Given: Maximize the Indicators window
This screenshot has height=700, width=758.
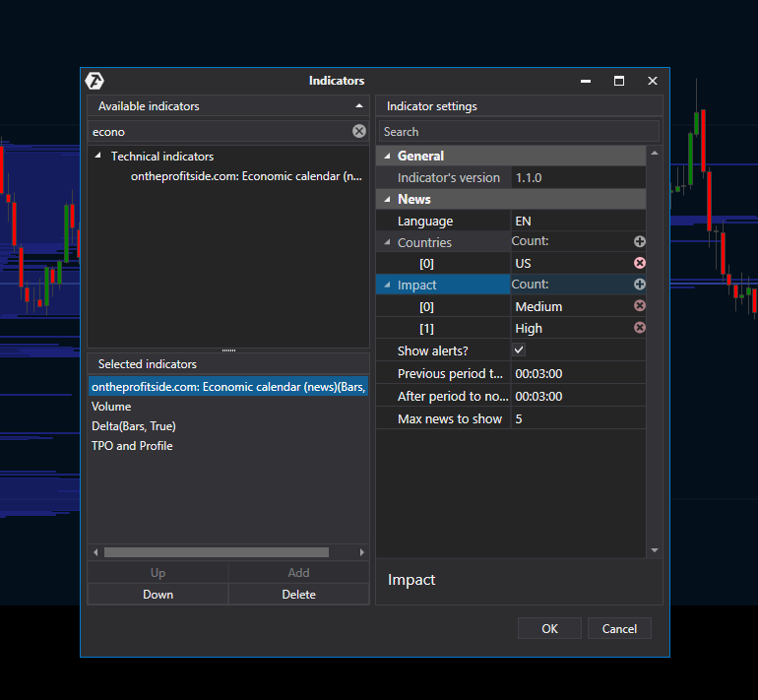Looking at the screenshot, I should 619,81.
